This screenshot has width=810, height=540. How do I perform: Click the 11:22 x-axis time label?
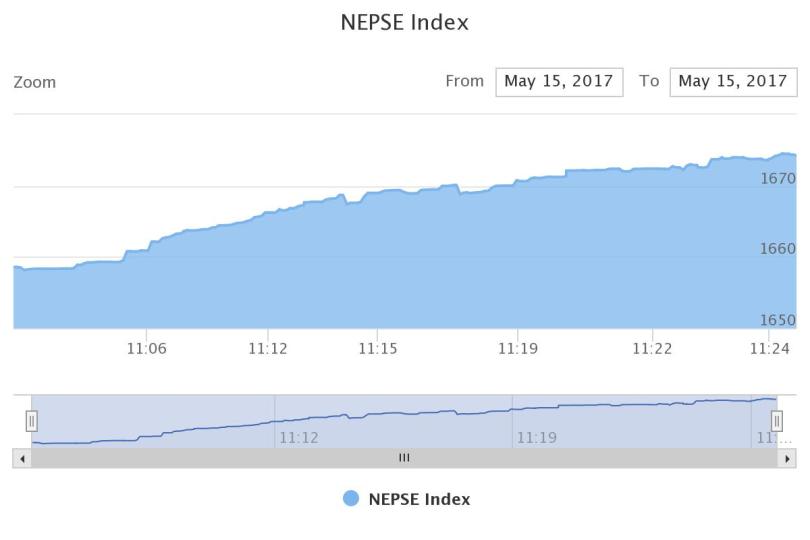pos(652,349)
